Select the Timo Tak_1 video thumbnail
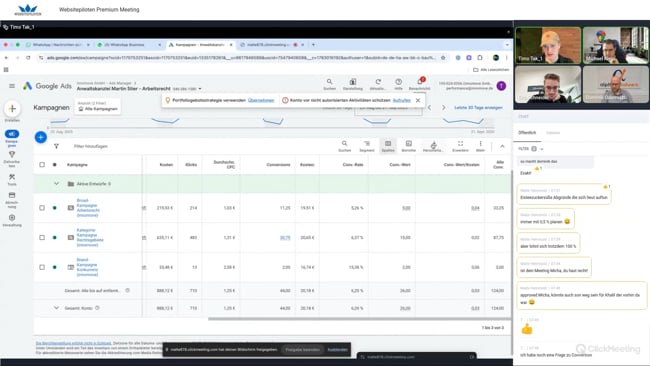The image size is (650, 366). (x=548, y=45)
